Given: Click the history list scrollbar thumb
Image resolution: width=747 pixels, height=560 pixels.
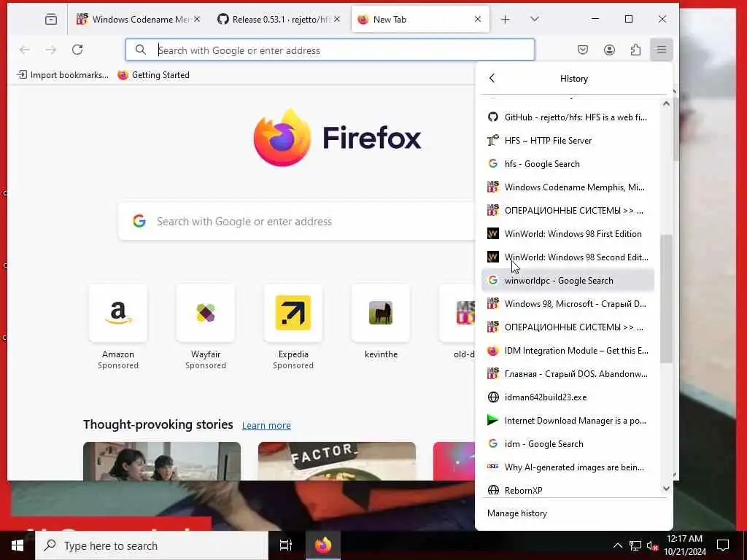Looking at the screenshot, I should [x=666, y=299].
